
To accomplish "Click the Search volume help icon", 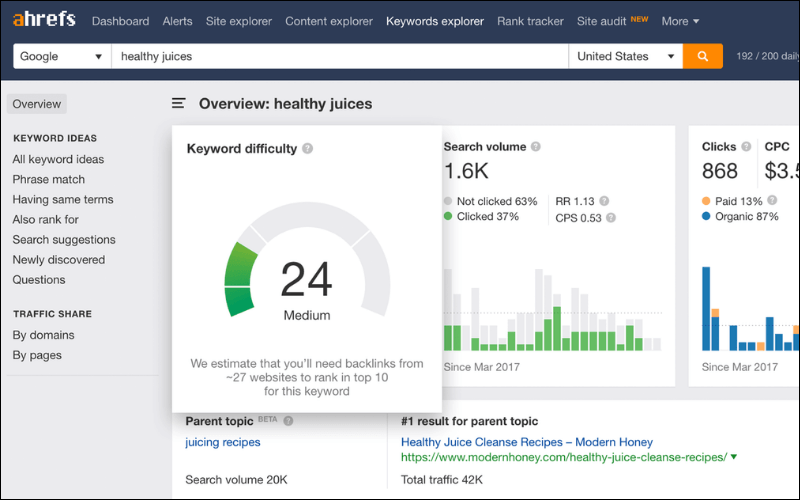I will click(x=536, y=147).
